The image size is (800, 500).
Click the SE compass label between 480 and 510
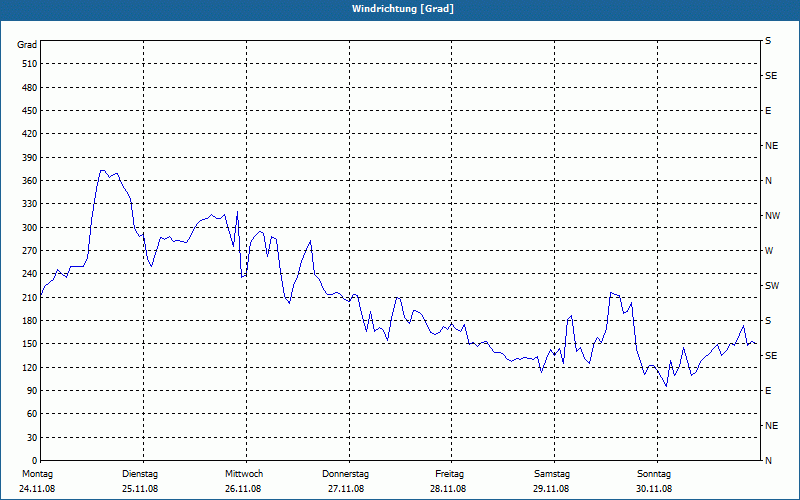pos(771,76)
